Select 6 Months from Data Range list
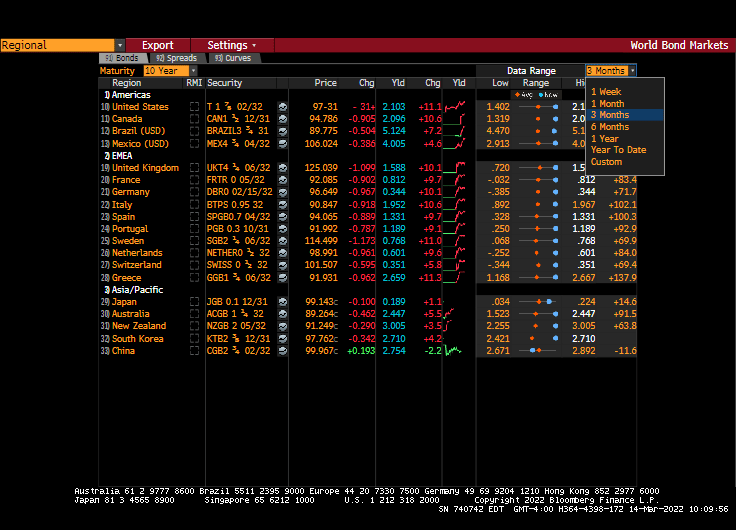The width and height of the screenshot is (736, 530). (609, 127)
